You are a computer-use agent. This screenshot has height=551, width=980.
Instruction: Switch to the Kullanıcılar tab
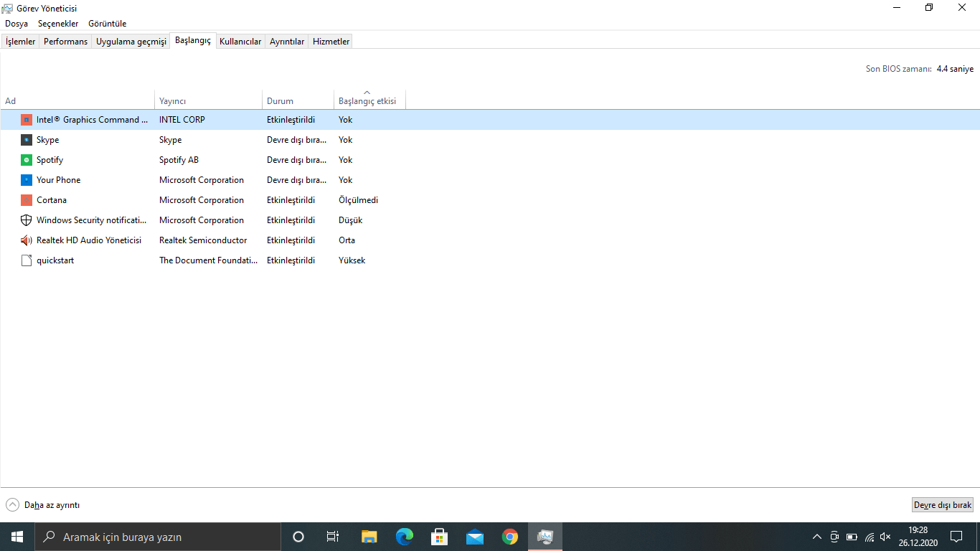[240, 42]
